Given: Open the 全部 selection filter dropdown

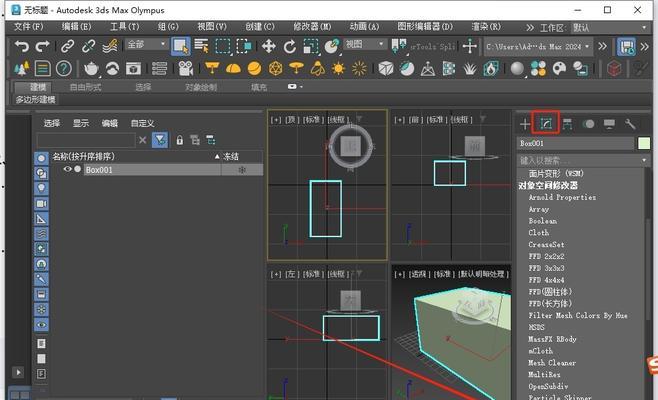Looking at the screenshot, I should 146,44.
